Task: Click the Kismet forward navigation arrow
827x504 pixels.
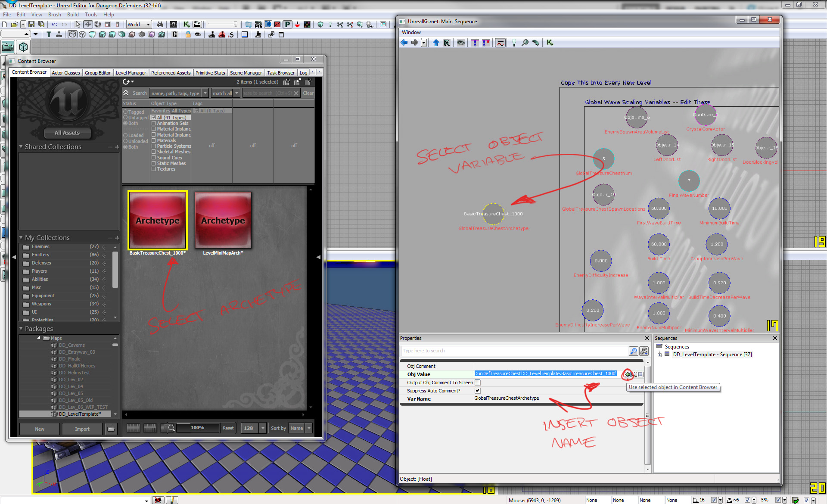Action: tap(414, 43)
